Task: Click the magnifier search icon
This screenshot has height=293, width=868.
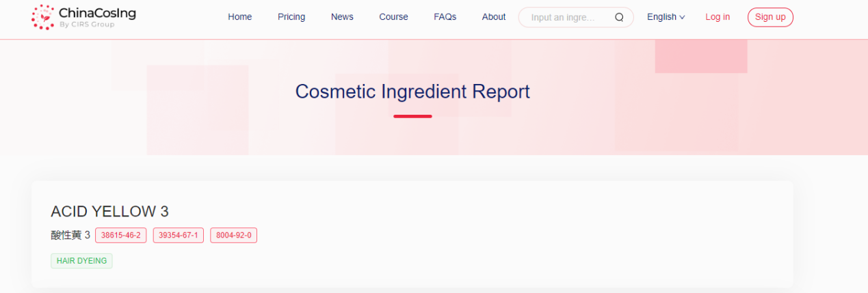Action: point(619,17)
